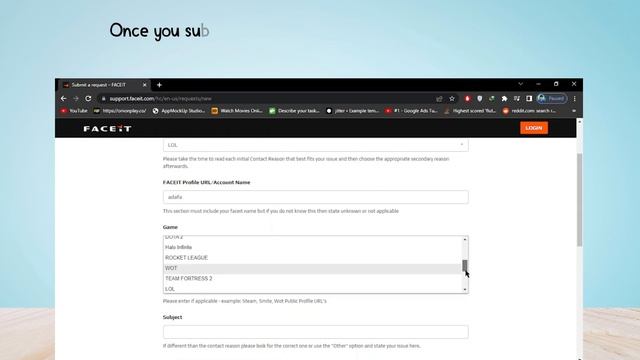Open the Describe your task bookmark
Screen dimensions: 640x360
[x=294, y=111]
